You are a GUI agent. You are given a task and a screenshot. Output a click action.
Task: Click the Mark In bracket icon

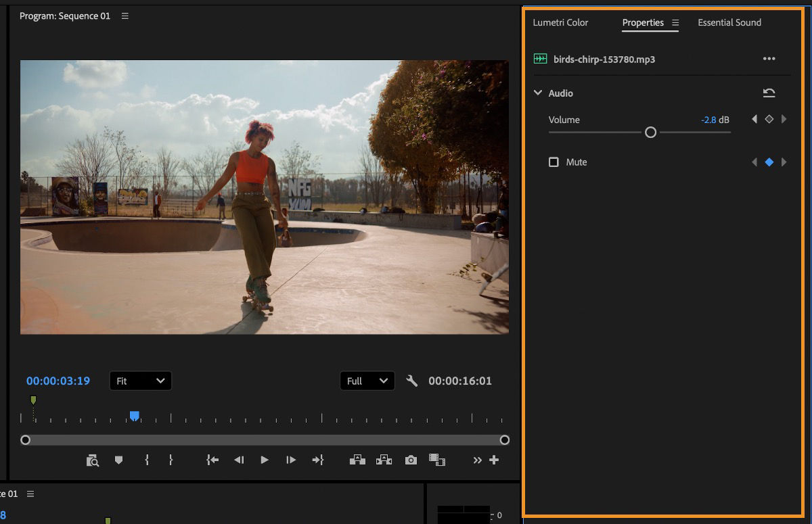(147, 460)
